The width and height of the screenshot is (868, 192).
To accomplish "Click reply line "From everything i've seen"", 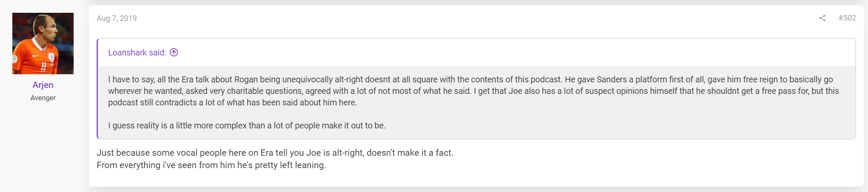I will tap(211, 165).
